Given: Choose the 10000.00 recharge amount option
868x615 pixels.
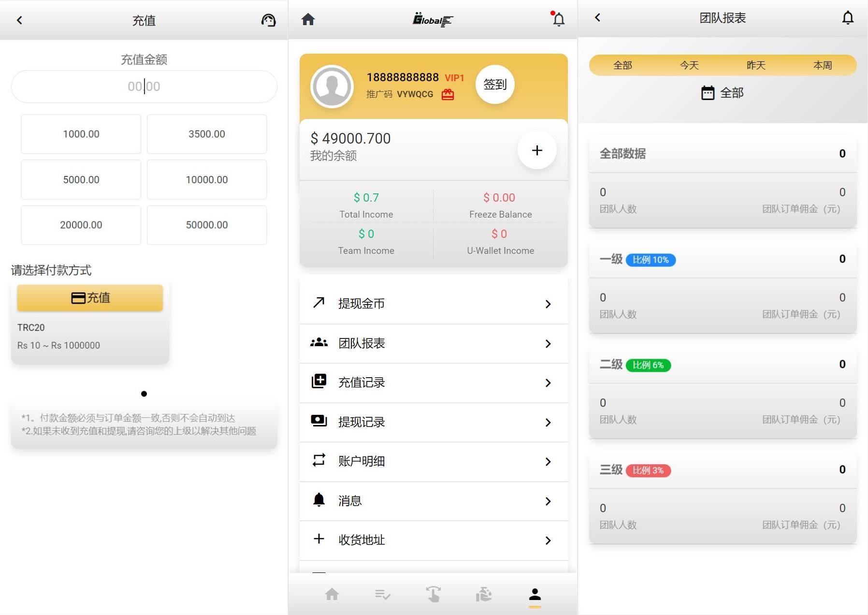Looking at the screenshot, I should coord(207,179).
